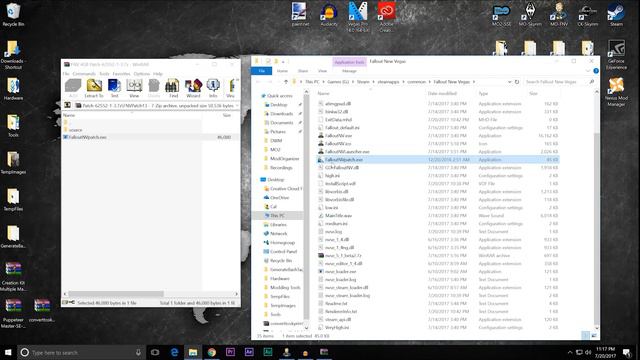
Task: Open the Commands menu in WinRAR
Action: coord(84,74)
